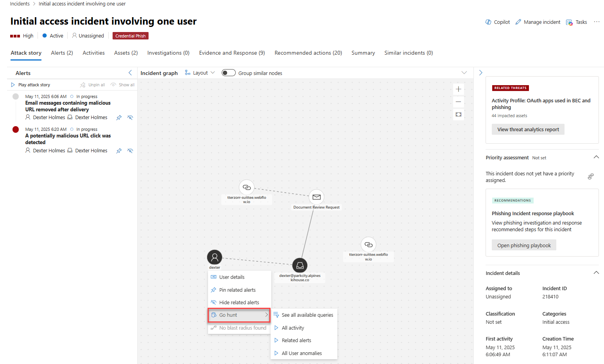Zoom out on the incident graph
The width and height of the screenshot is (604, 364).
point(459,102)
